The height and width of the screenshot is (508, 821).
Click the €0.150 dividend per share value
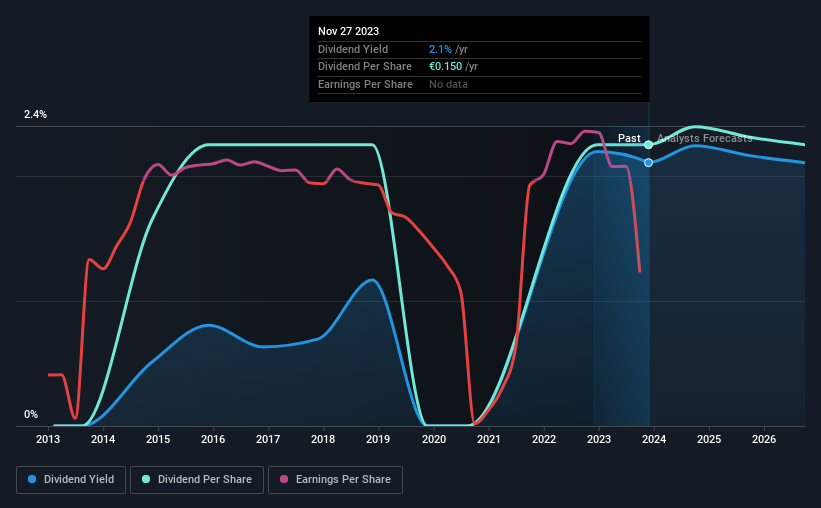446,67
